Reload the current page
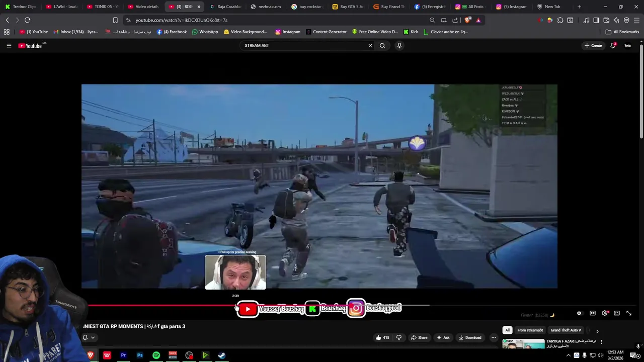 coord(27,20)
